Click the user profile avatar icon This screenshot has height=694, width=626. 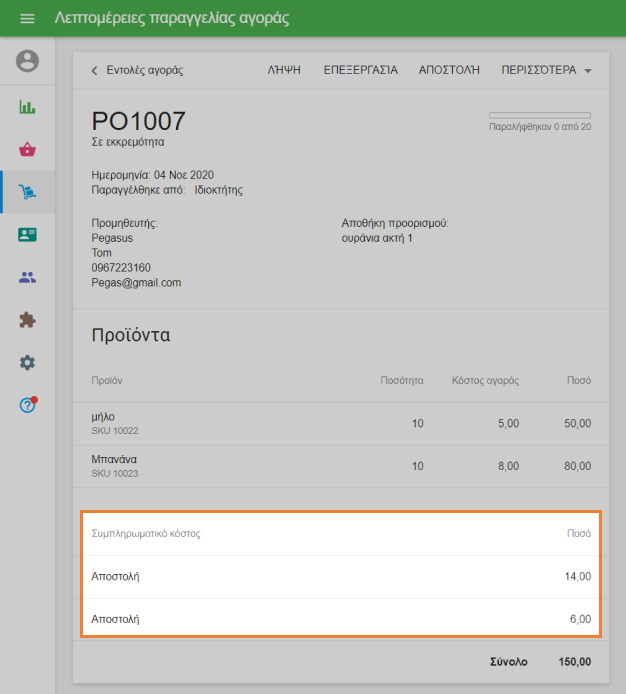(x=28, y=62)
